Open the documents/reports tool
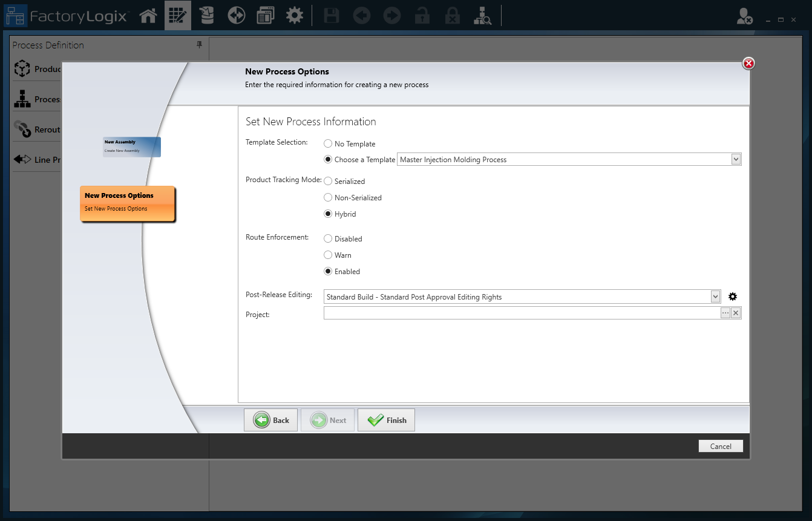 (x=265, y=15)
